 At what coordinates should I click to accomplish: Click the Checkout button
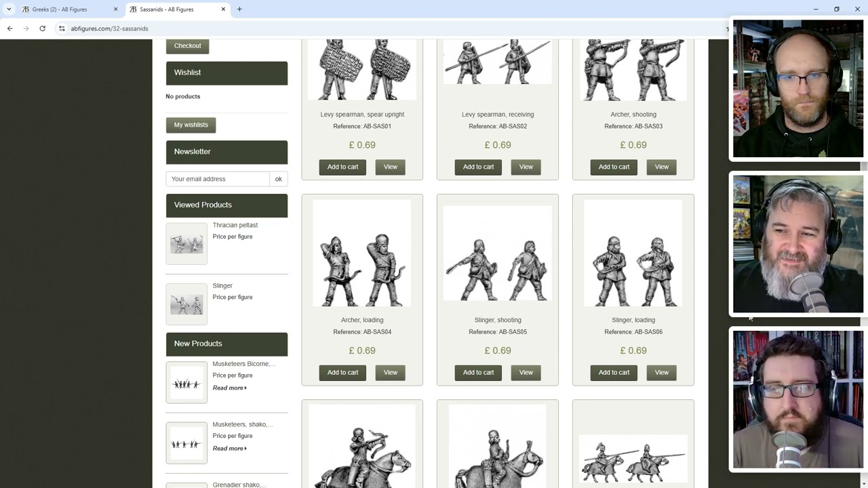[x=187, y=46]
